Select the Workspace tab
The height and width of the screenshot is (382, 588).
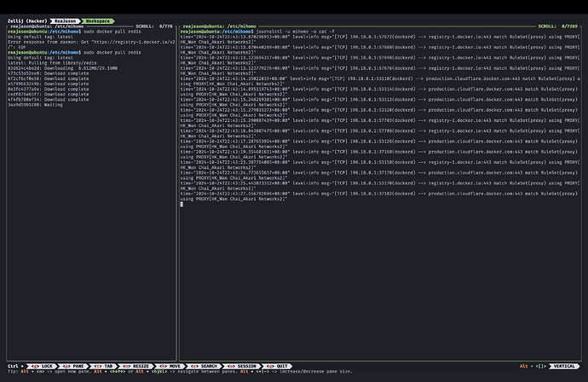click(98, 21)
